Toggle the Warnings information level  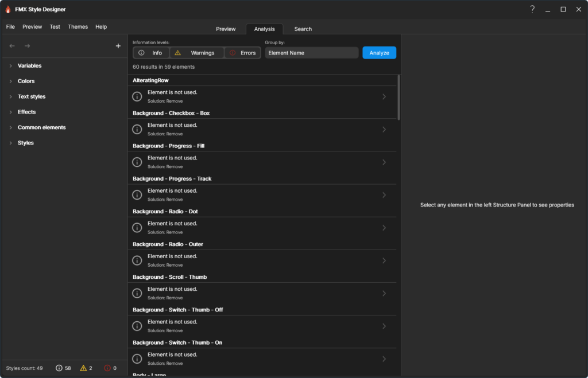click(197, 53)
